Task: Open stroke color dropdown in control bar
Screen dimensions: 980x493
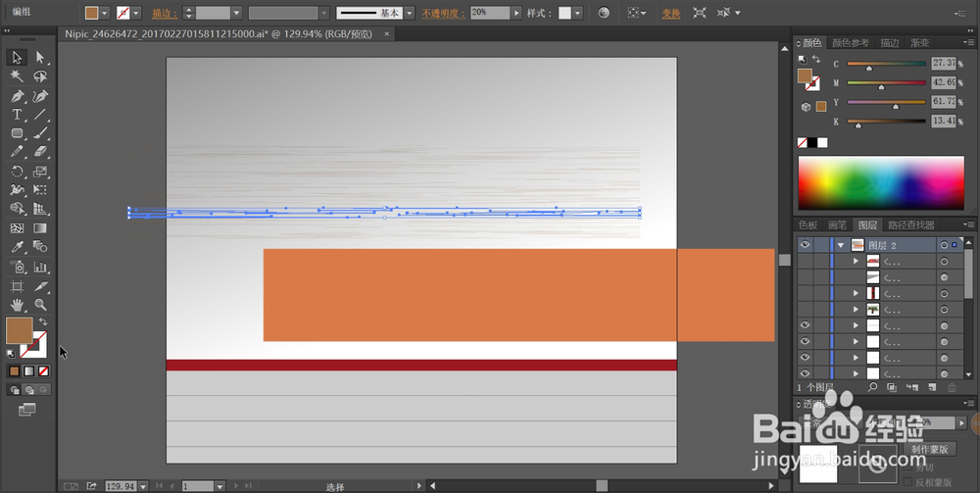Action: click(136, 13)
